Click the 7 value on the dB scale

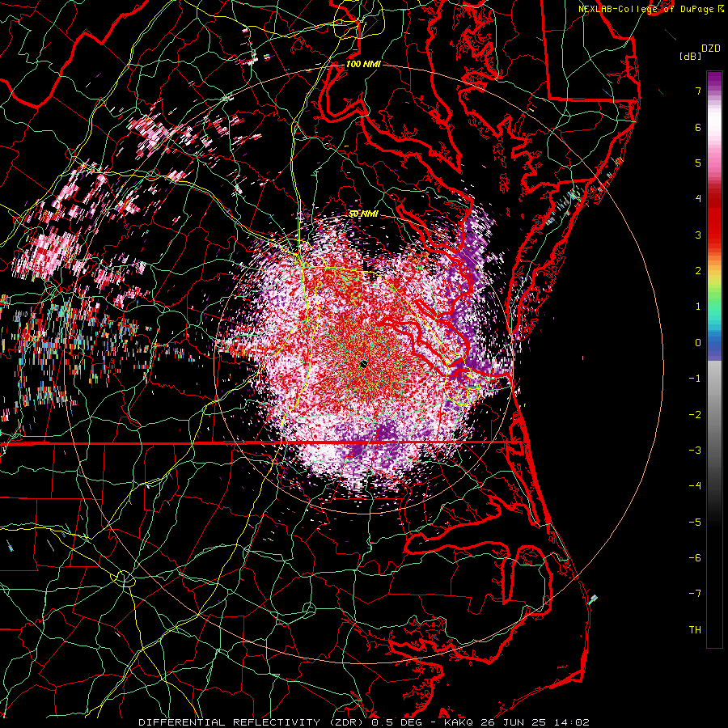tap(698, 91)
